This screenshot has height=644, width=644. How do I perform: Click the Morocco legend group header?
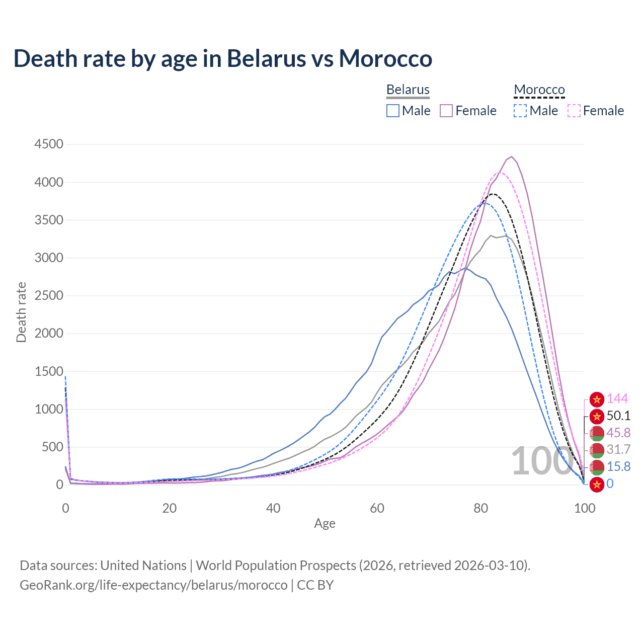coord(539,90)
